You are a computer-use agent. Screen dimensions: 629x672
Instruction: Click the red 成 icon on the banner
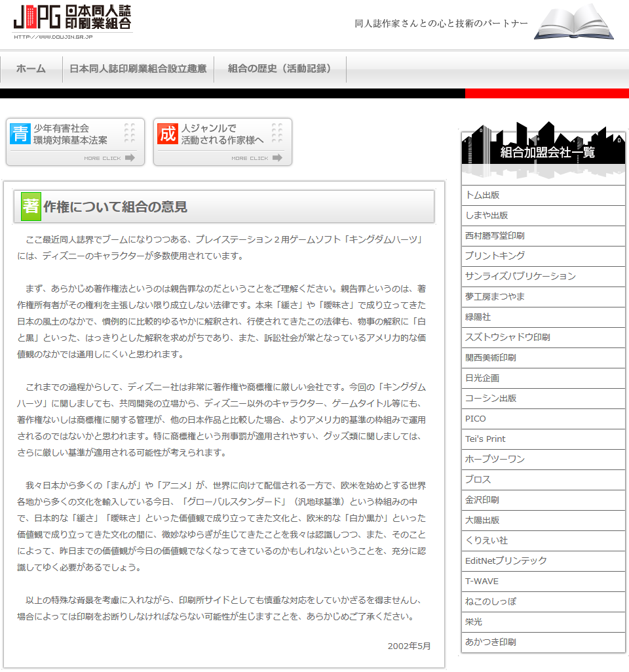[x=168, y=134]
